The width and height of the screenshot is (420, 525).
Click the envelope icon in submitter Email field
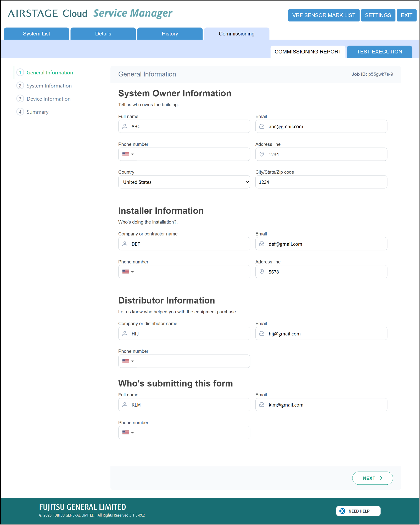(261, 405)
